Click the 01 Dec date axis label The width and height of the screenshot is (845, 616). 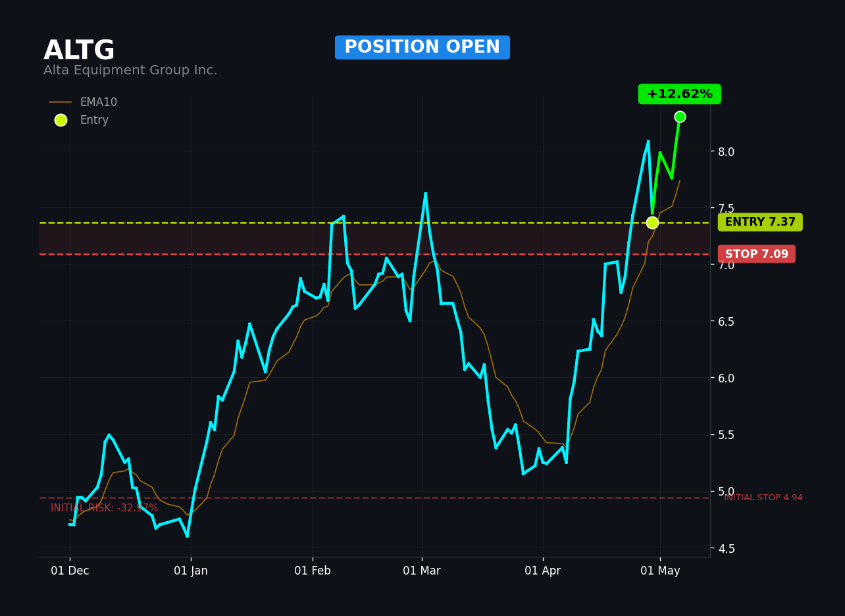point(70,571)
